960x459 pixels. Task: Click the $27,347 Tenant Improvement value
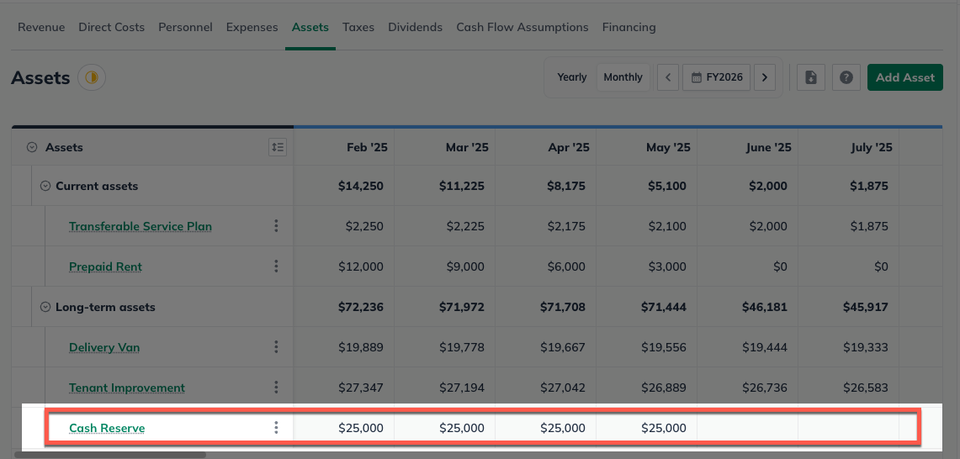point(361,388)
